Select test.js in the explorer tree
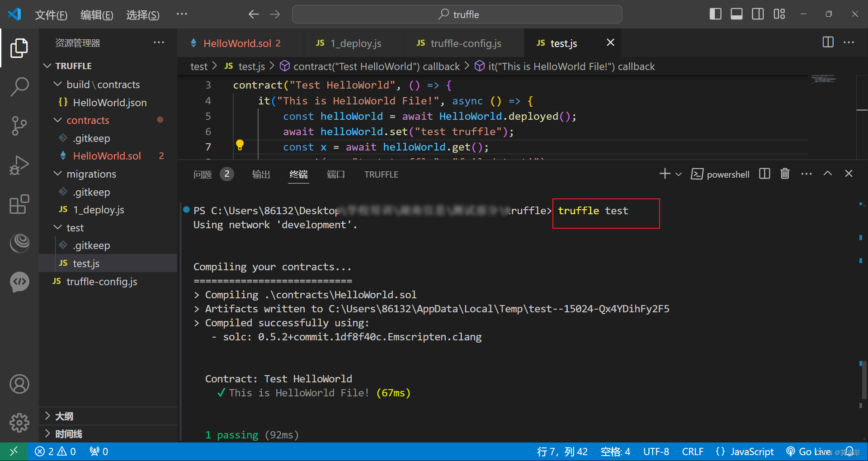Screen dimensions: 868x461 108,263
